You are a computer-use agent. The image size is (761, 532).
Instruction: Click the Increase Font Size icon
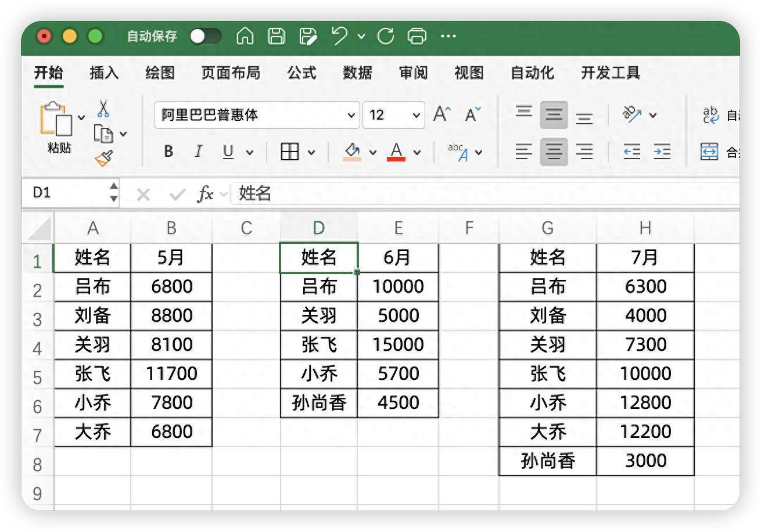(x=442, y=114)
